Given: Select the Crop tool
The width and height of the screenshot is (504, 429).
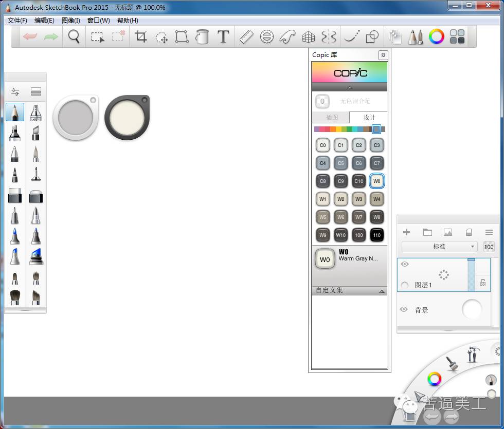Looking at the screenshot, I should 140,36.
